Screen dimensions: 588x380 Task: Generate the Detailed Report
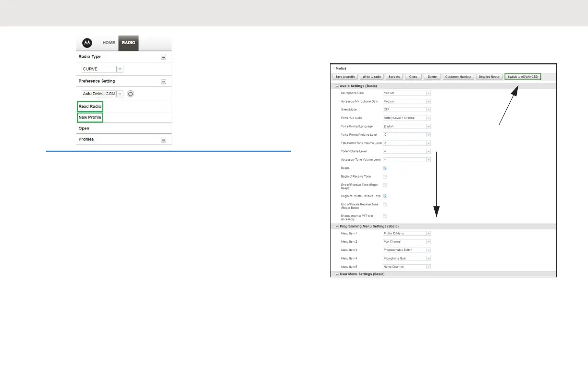click(x=490, y=77)
